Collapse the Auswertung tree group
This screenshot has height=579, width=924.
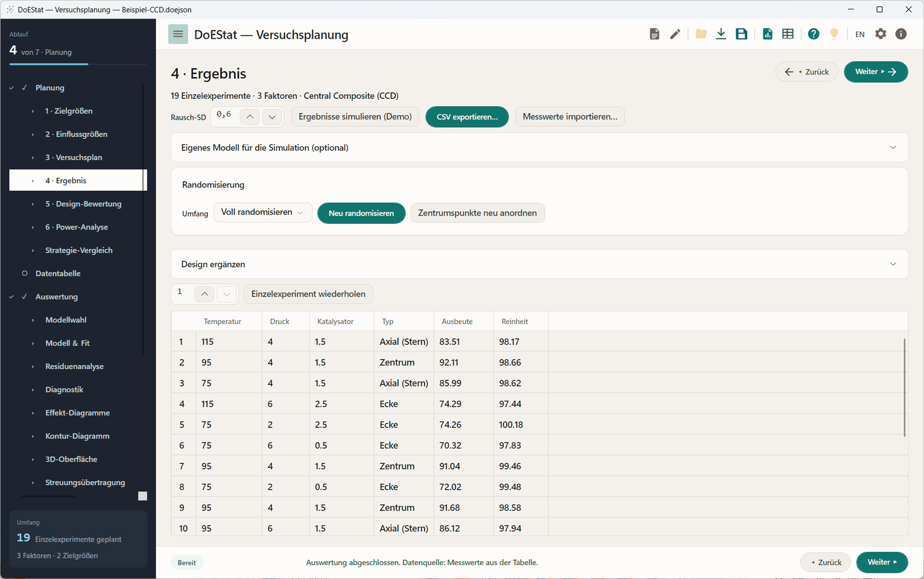pos(12,296)
